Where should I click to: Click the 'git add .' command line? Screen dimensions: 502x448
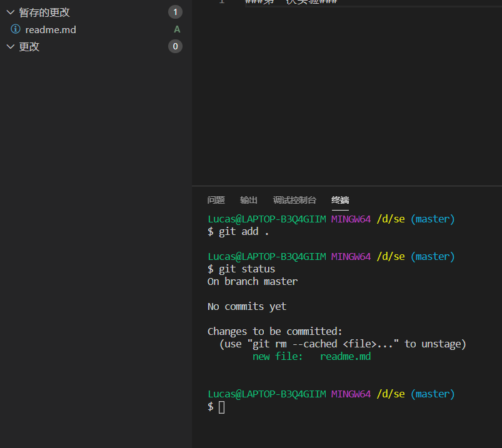pos(244,232)
